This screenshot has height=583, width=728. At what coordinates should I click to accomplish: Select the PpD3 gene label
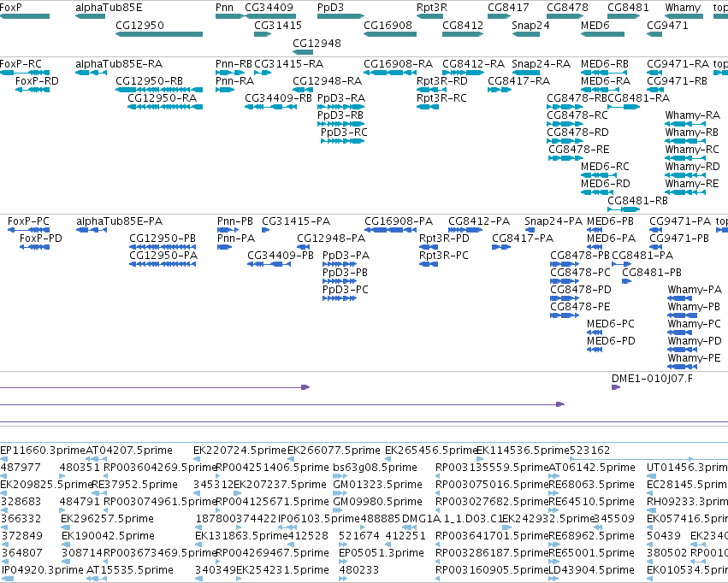[330, 8]
